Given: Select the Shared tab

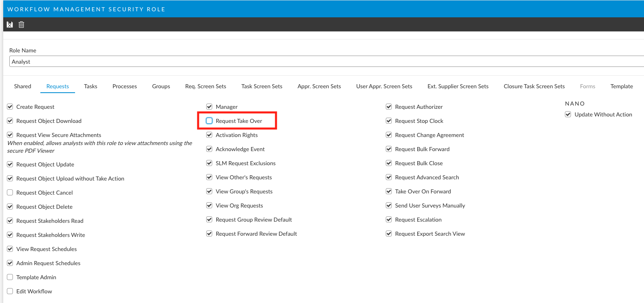Looking at the screenshot, I should click(23, 86).
